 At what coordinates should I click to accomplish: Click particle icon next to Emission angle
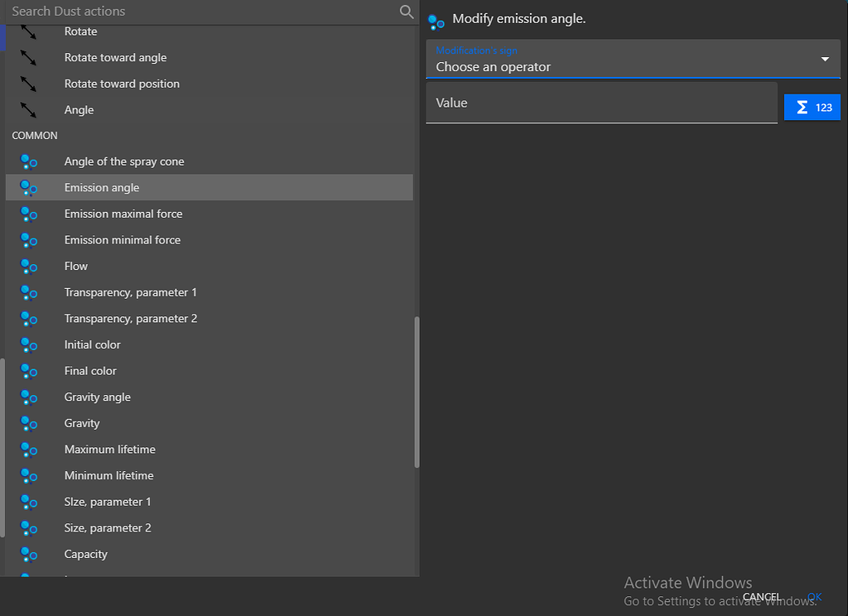pos(28,188)
